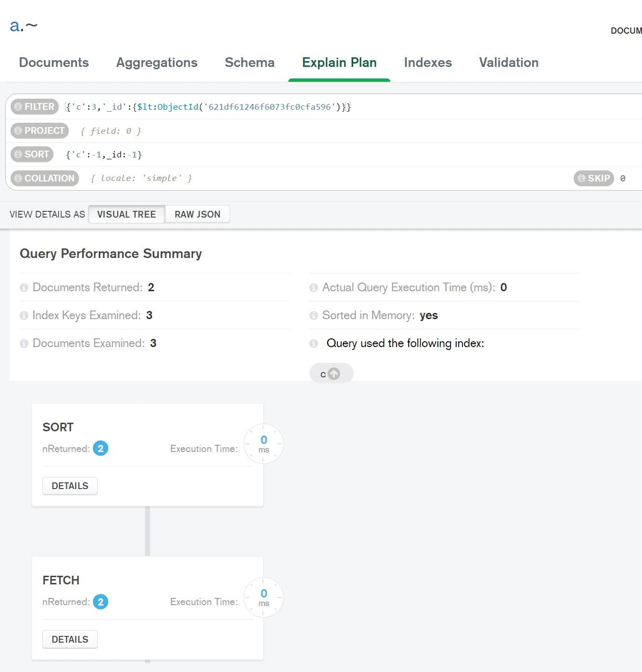
Task: Click the SORT stage title
Action: (x=58, y=427)
